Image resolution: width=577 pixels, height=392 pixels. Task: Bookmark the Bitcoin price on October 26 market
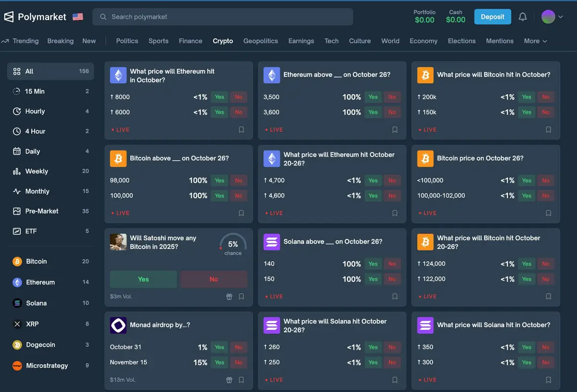pyautogui.click(x=548, y=213)
